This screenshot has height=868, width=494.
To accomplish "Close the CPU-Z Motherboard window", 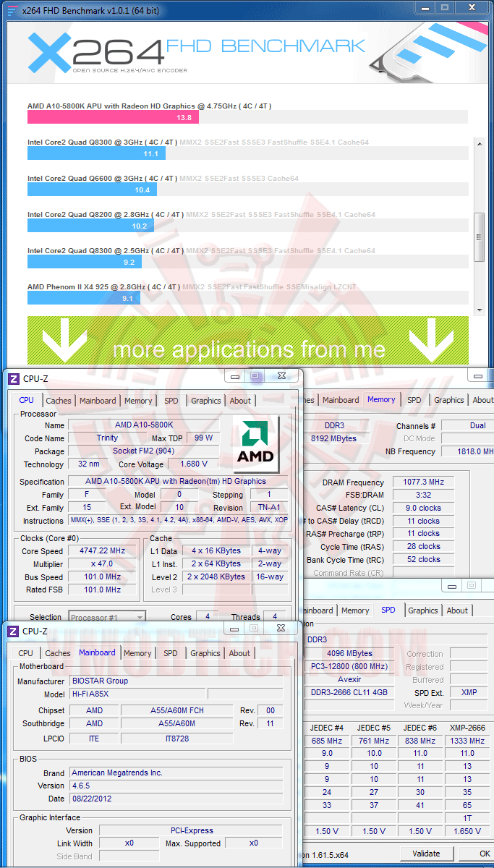I will click(x=281, y=629).
